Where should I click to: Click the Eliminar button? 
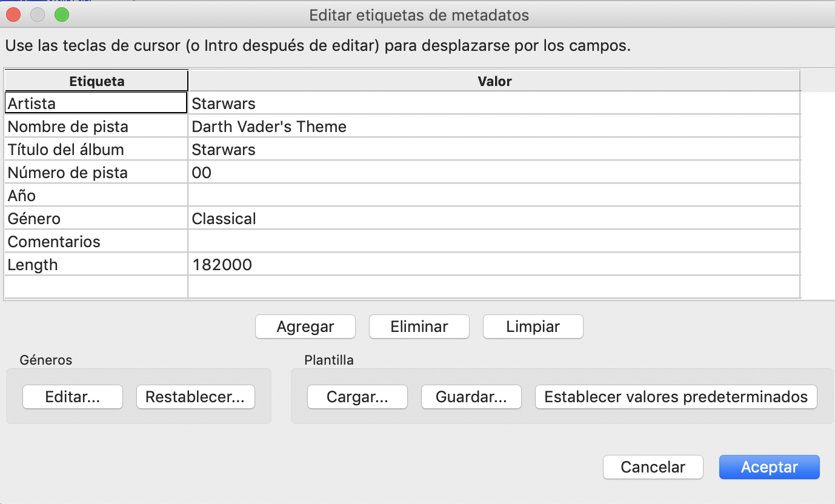[419, 327]
